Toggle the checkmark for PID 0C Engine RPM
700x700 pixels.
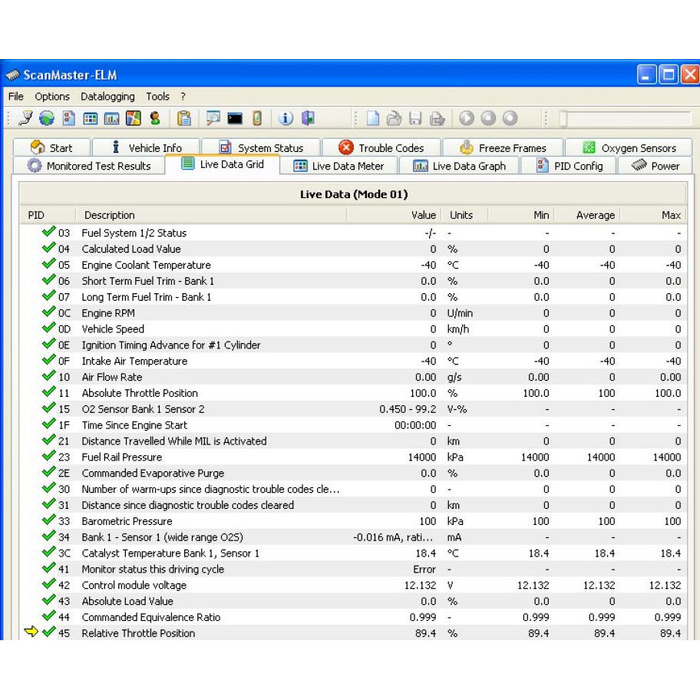(x=48, y=313)
